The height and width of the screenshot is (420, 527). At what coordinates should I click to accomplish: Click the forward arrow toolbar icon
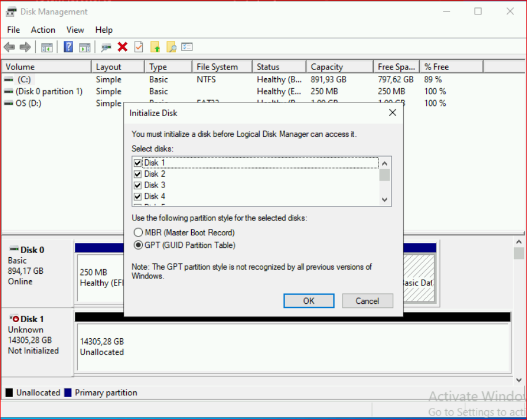(25, 47)
